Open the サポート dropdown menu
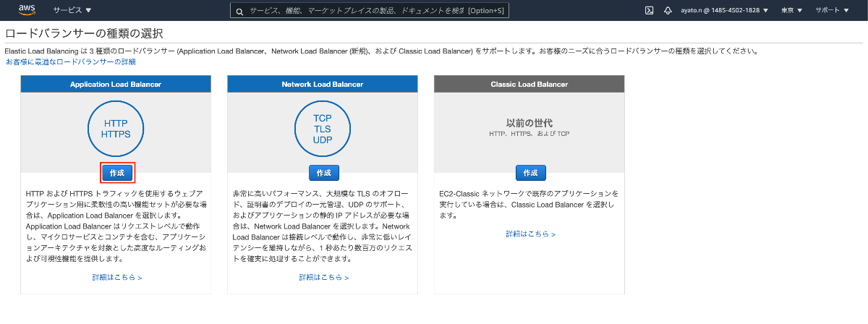 [x=833, y=10]
